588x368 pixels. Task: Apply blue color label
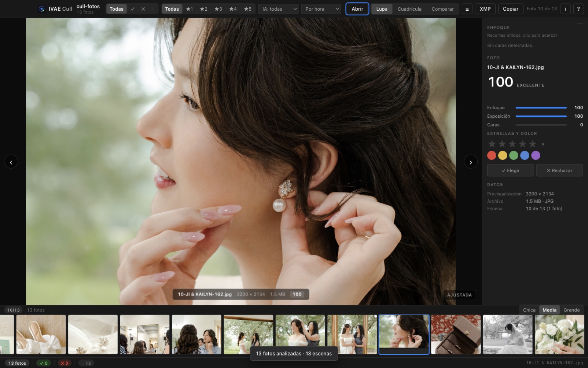525,155
